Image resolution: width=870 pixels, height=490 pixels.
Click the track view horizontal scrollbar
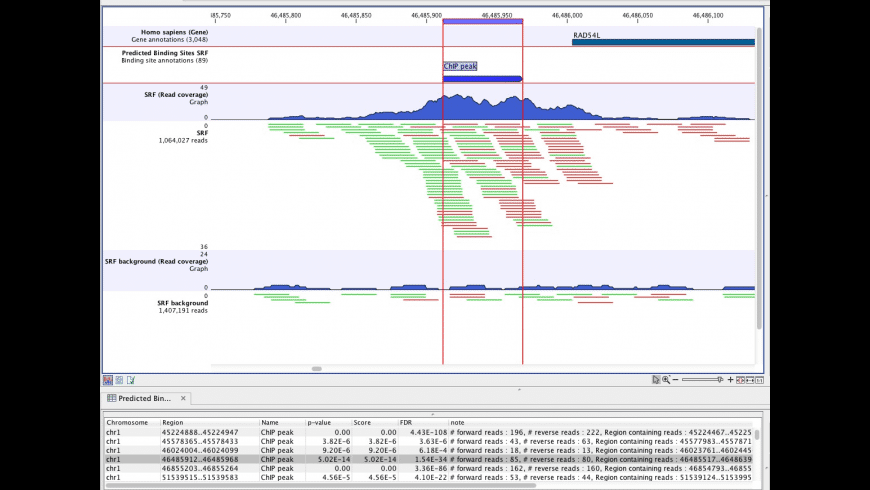317,369
